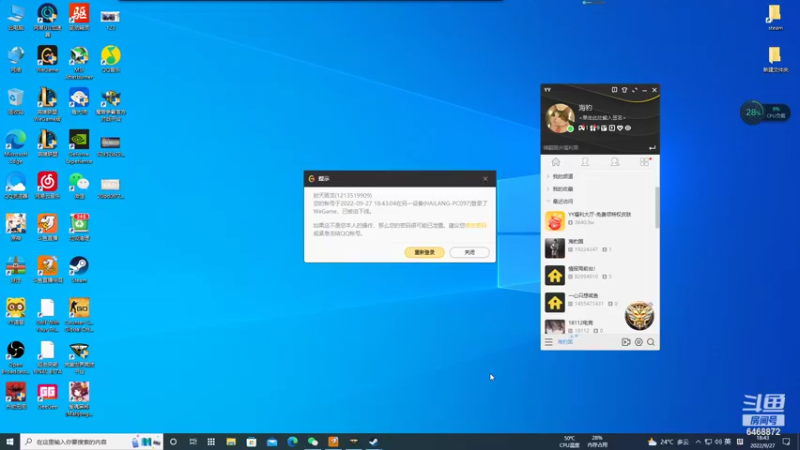Open the Mail app on the taskbar

coord(272,442)
